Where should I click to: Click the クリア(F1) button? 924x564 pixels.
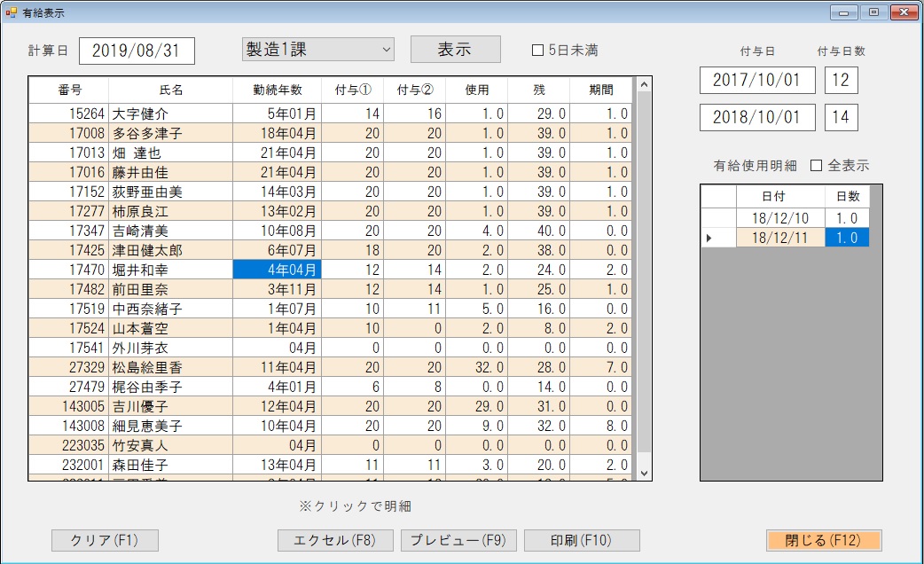pos(105,541)
